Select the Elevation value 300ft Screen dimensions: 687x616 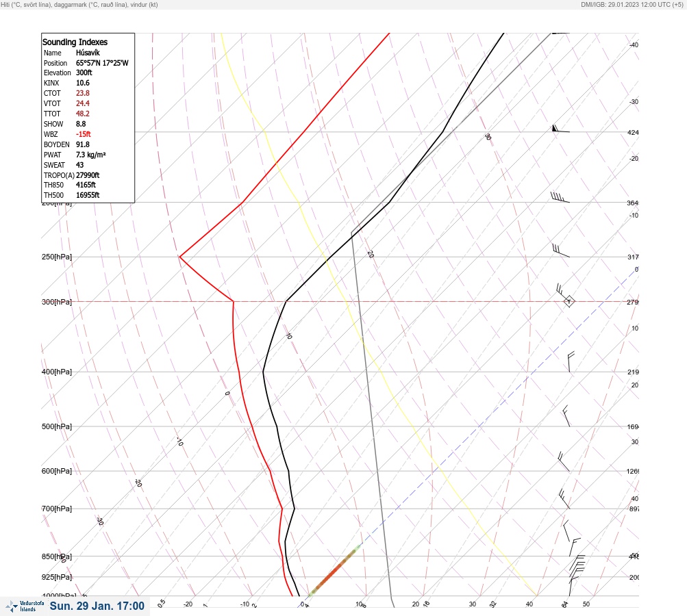click(84, 73)
